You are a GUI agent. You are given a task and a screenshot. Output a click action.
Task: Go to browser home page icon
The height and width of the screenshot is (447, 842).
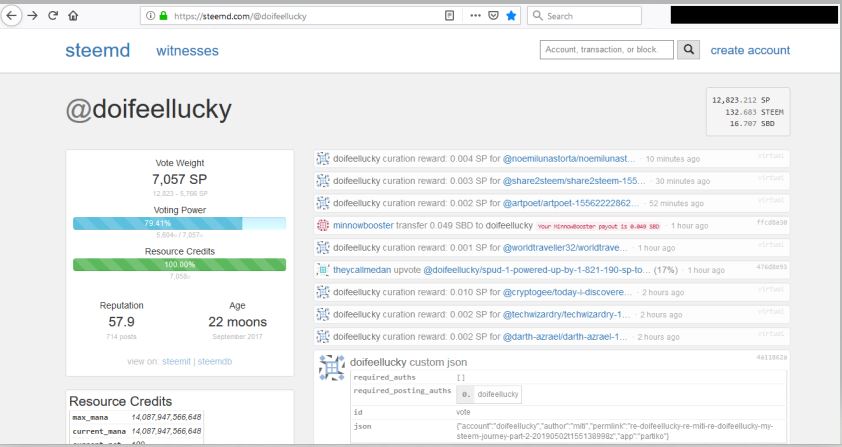click(73, 16)
